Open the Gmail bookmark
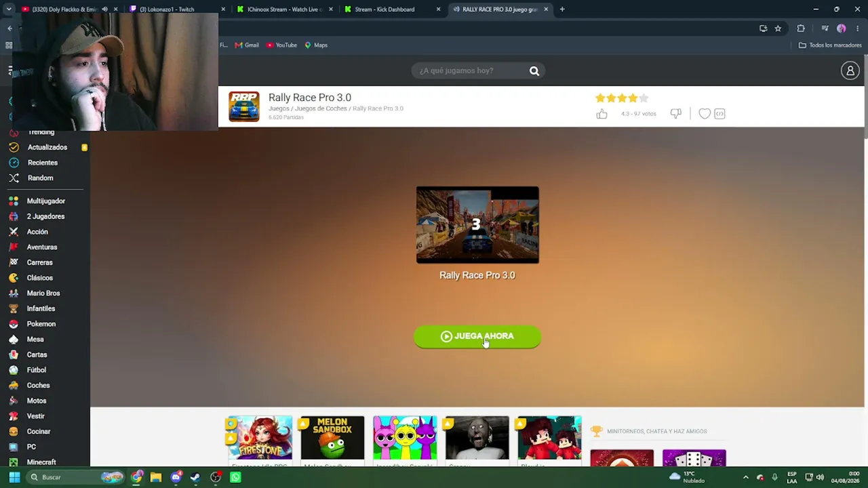Screen dimensions: 868x488 (x=247, y=45)
